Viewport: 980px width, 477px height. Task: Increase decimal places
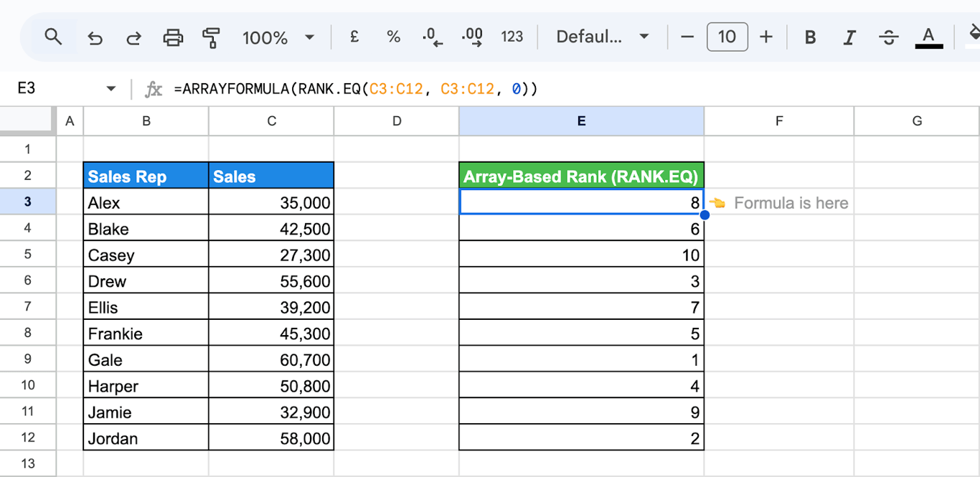472,37
